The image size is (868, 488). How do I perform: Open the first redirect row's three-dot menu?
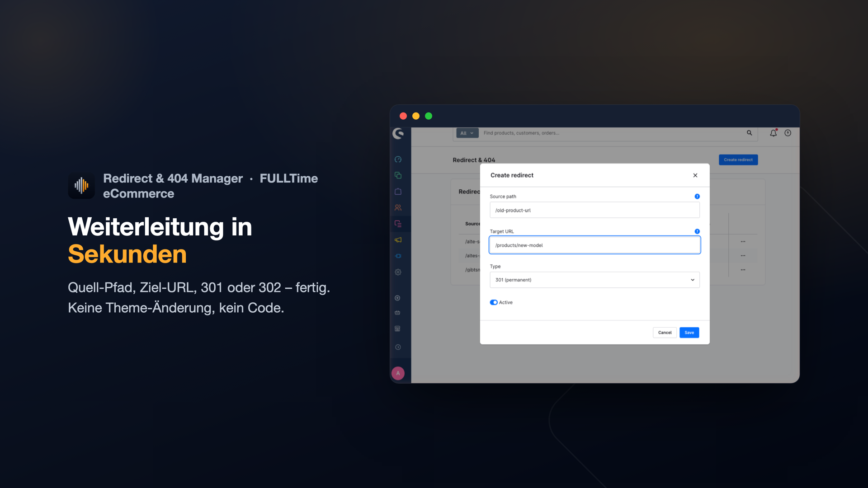743,242
